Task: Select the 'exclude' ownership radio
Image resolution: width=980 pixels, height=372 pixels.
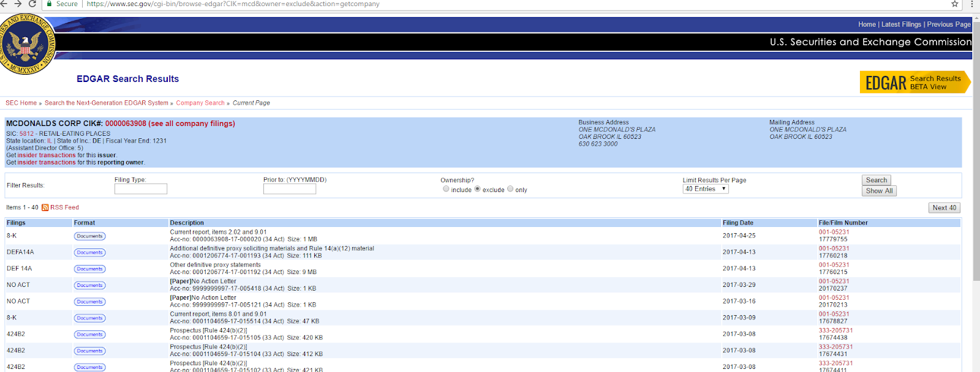Action: [477, 189]
